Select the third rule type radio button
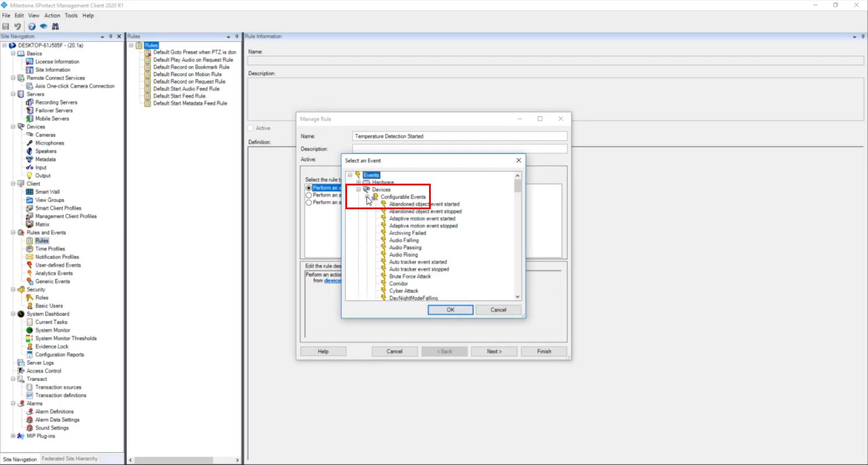The width and height of the screenshot is (868, 465). [x=309, y=202]
